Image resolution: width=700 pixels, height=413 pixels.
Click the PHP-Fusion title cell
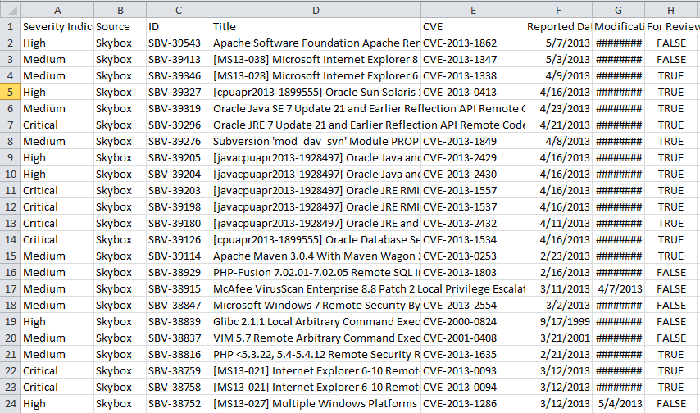(316, 273)
